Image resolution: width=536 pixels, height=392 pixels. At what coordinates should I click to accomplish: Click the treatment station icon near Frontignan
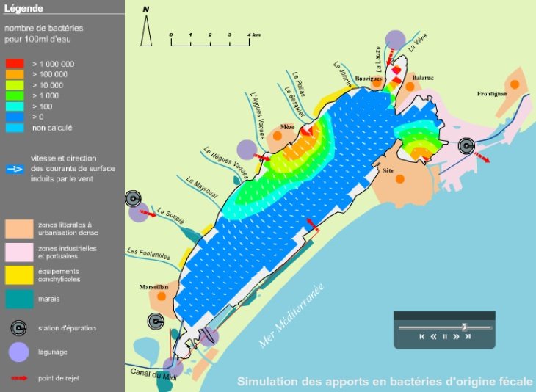click(466, 147)
